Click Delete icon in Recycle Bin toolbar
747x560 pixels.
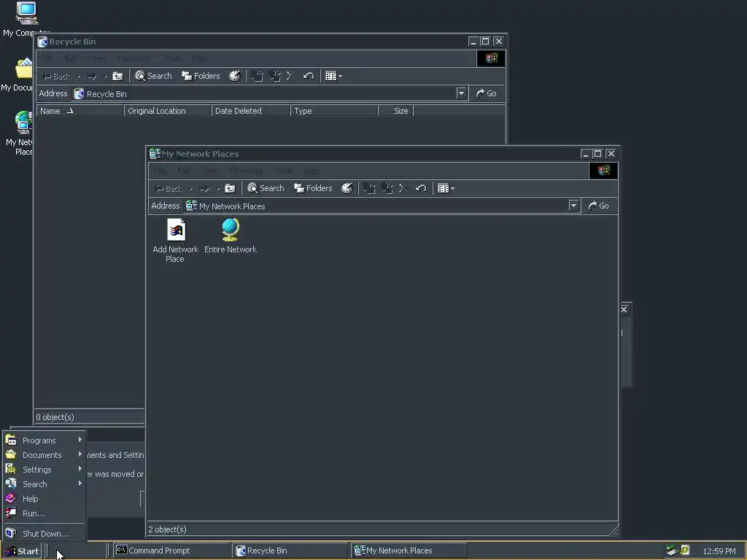290,76
